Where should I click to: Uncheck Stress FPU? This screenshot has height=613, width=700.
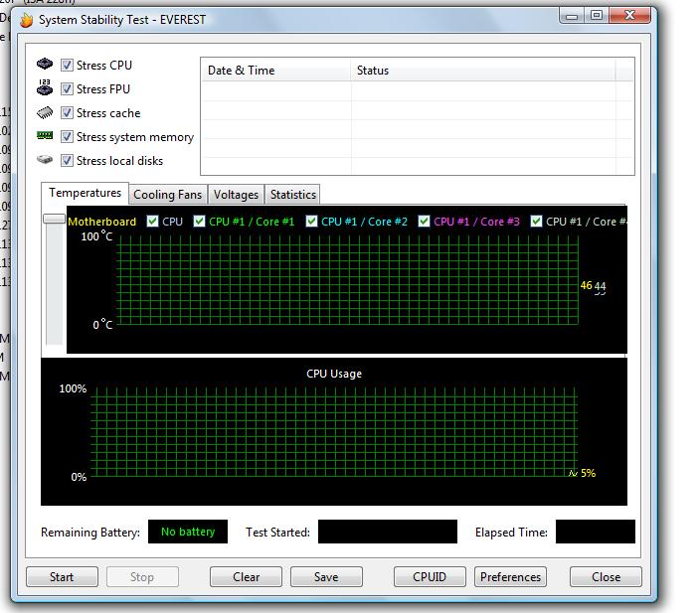[x=67, y=88]
